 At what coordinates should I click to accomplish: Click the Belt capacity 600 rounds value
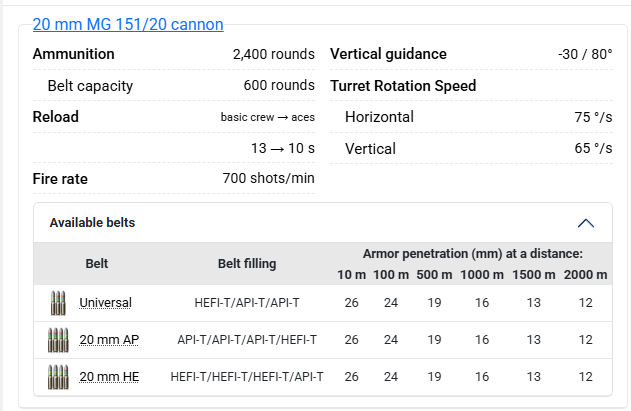tap(279, 86)
